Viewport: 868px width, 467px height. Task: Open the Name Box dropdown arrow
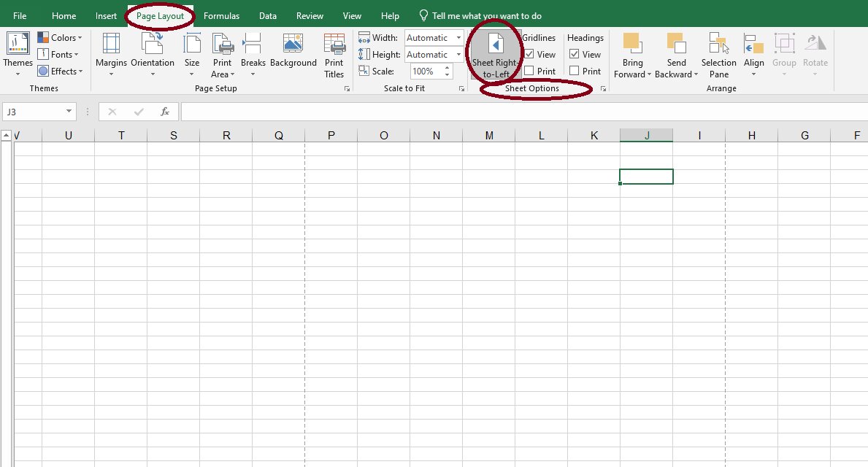[x=69, y=112]
